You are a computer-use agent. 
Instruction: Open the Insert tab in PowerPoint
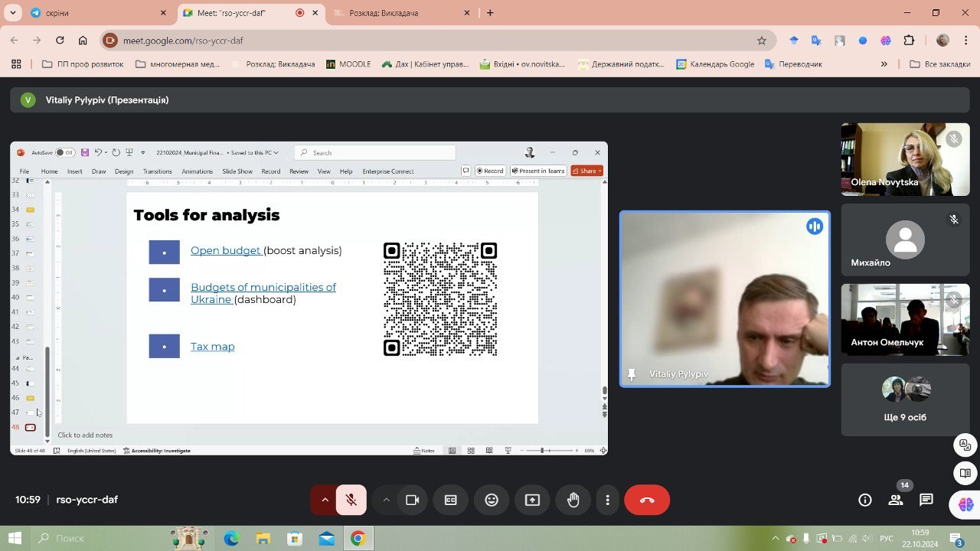pos(74,171)
